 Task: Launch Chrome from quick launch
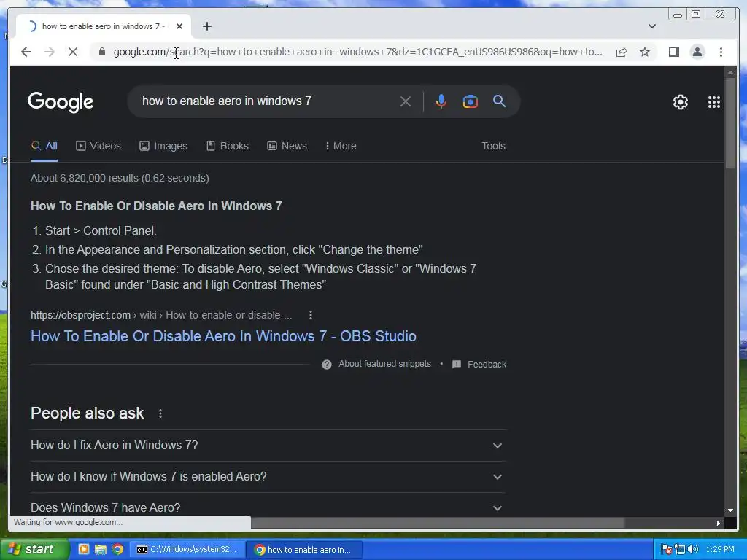coord(117,550)
